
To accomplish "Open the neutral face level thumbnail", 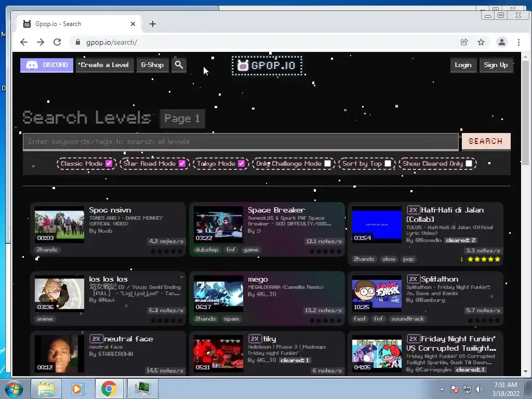I will click(x=59, y=353).
